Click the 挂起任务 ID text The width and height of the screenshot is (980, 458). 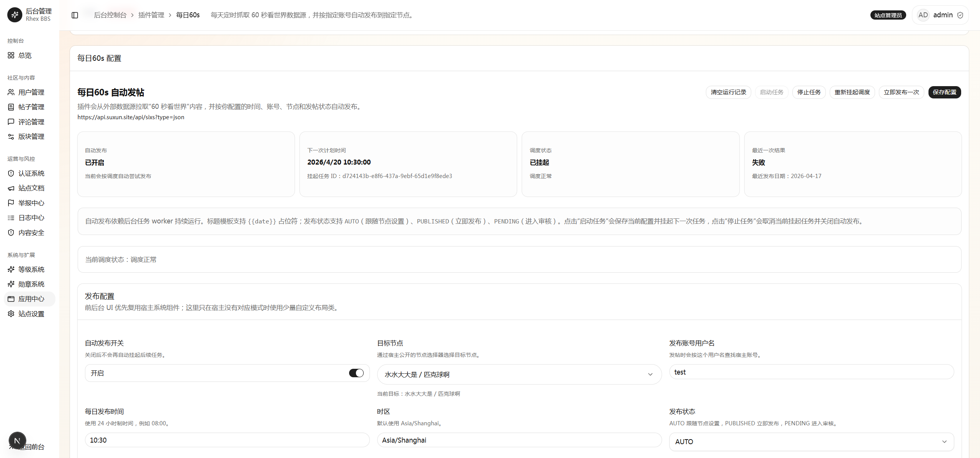[x=379, y=176]
